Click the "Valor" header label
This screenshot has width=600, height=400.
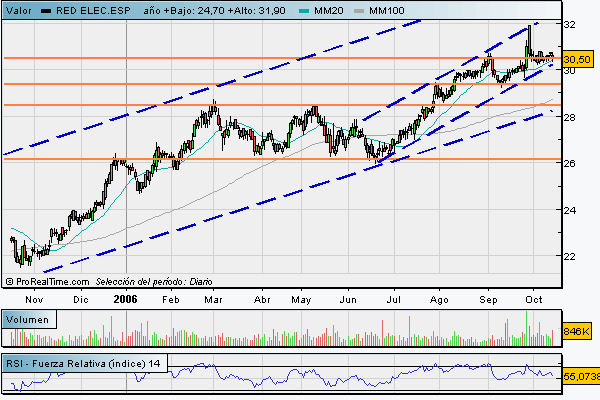[x=19, y=11]
